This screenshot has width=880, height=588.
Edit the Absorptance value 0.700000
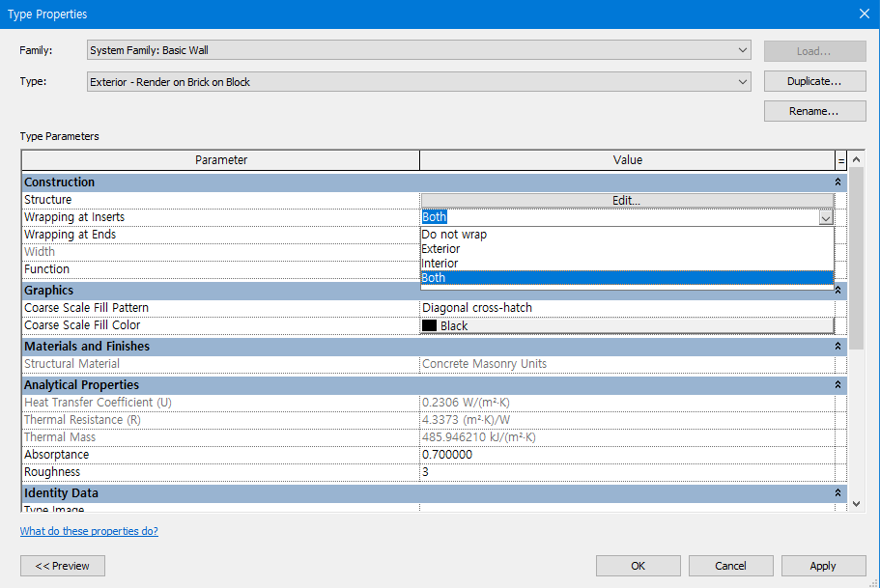point(627,455)
